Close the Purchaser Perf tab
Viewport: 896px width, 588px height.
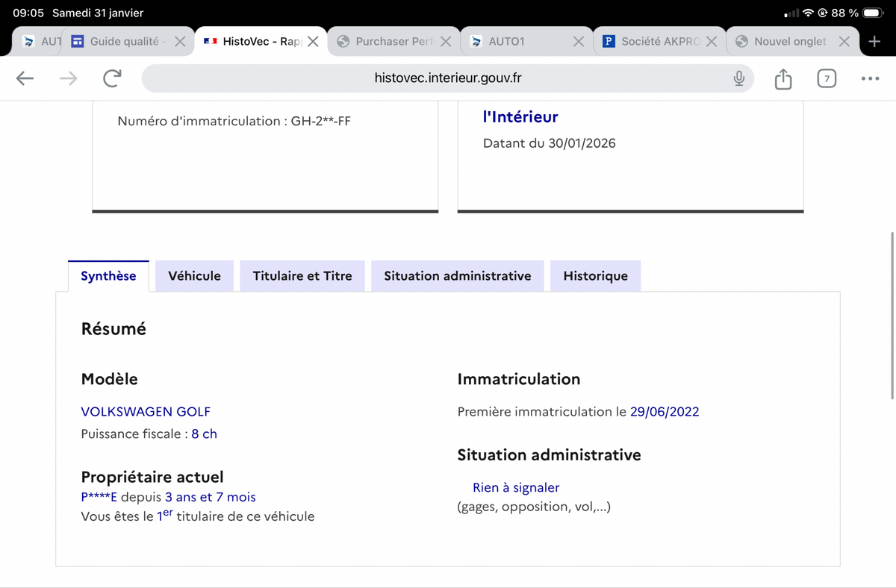[446, 42]
